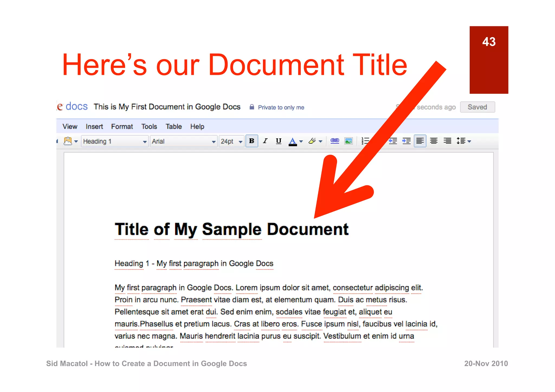Screen dimensions: 555x392
Task: Open the Heading 1 paragraph style dropdown
Action: [115, 141]
